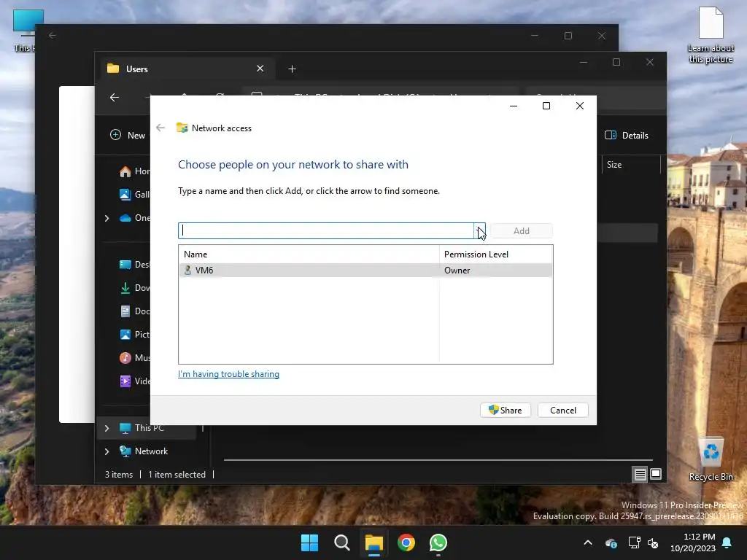Open the Windows Start menu
The image size is (747, 560).
309,542
